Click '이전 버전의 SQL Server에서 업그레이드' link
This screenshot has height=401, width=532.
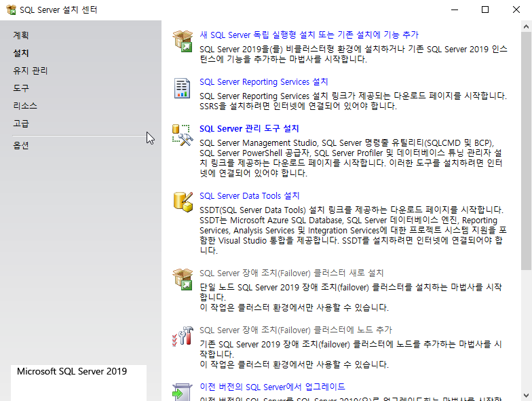tap(273, 387)
